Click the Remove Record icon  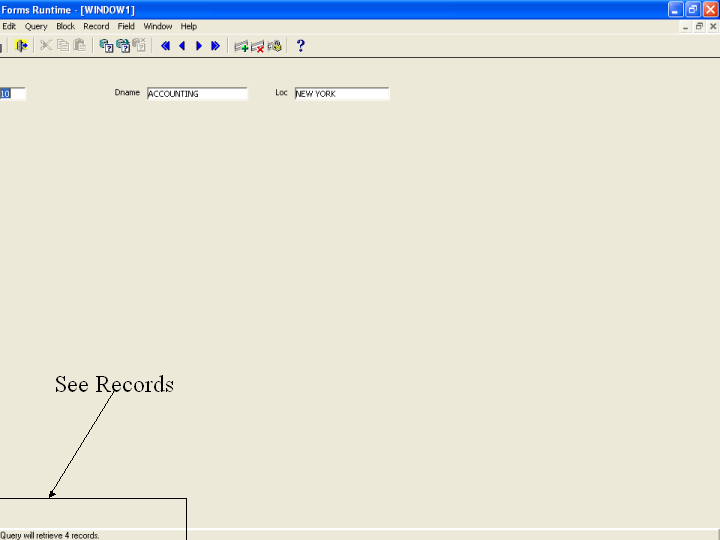click(258, 46)
